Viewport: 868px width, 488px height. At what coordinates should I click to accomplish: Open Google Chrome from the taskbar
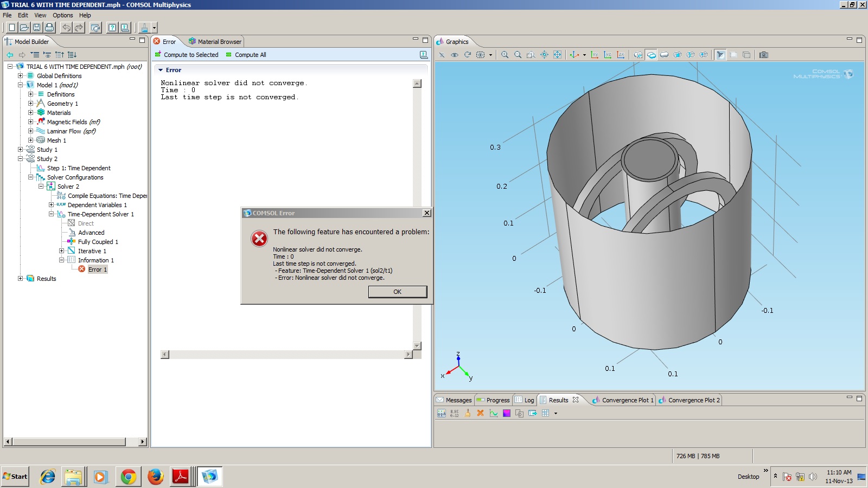coord(128,477)
